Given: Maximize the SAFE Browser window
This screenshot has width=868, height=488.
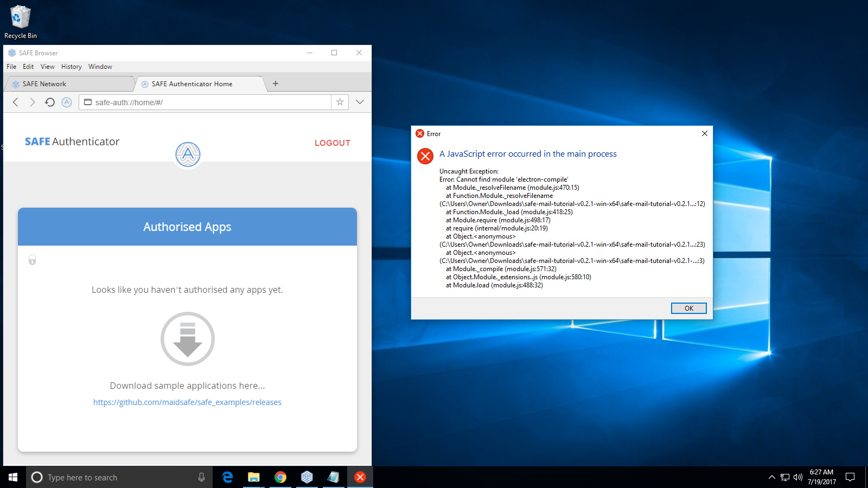Looking at the screenshot, I should click(334, 53).
